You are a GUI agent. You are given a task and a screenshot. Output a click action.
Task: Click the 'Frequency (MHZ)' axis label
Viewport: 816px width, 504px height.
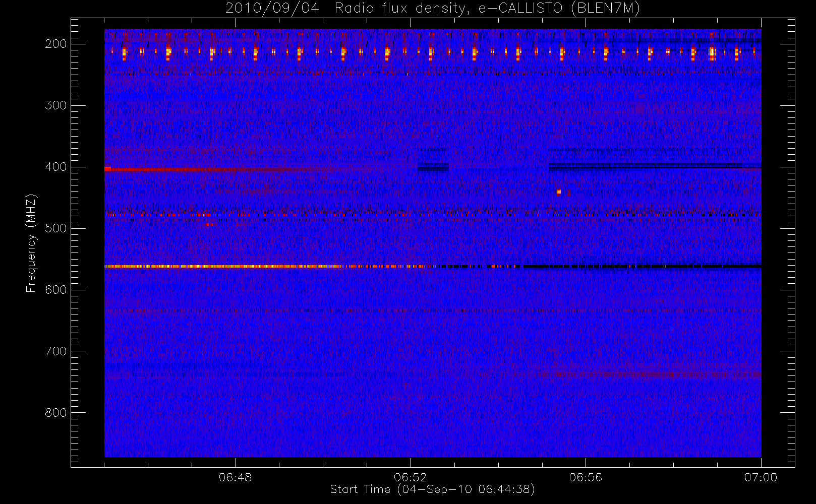[x=31, y=243]
